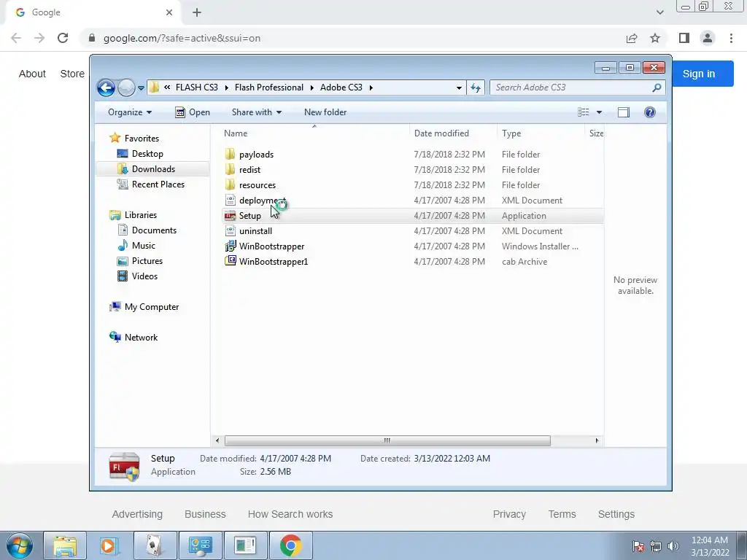747x560 pixels.
Task: Click Flash Professional breadcrumb segment
Action: coord(269,87)
